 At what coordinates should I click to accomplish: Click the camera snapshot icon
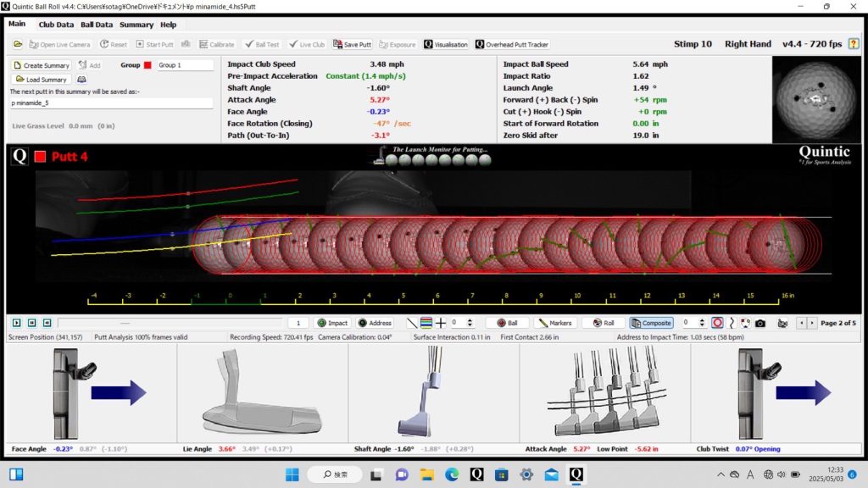[x=760, y=323]
